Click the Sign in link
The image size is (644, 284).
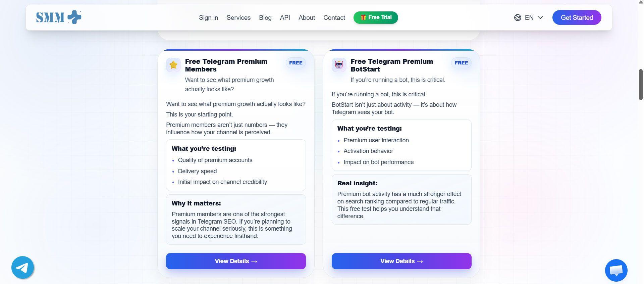point(208,18)
